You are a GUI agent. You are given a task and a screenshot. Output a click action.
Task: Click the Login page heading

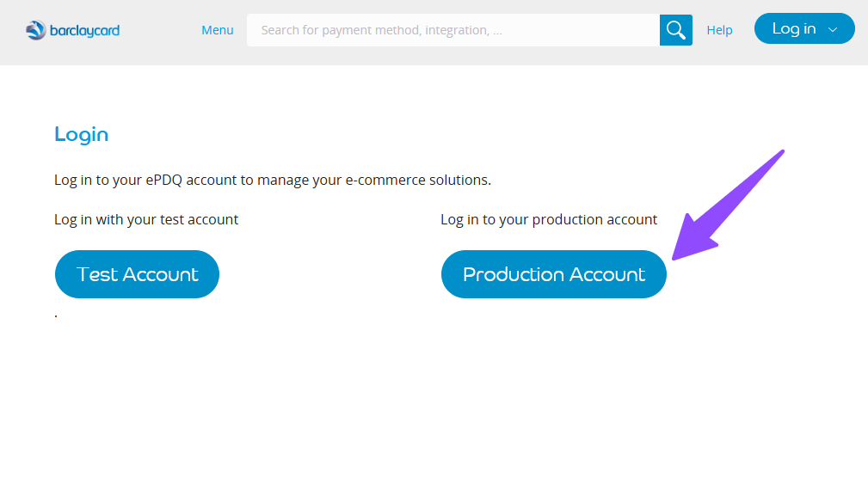(x=82, y=134)
